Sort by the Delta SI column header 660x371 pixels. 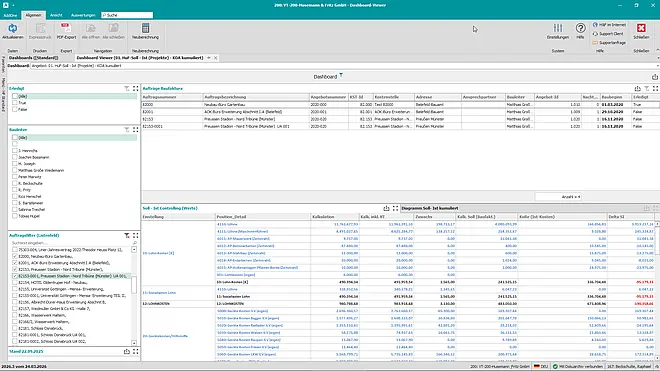[x=631, y=216]
